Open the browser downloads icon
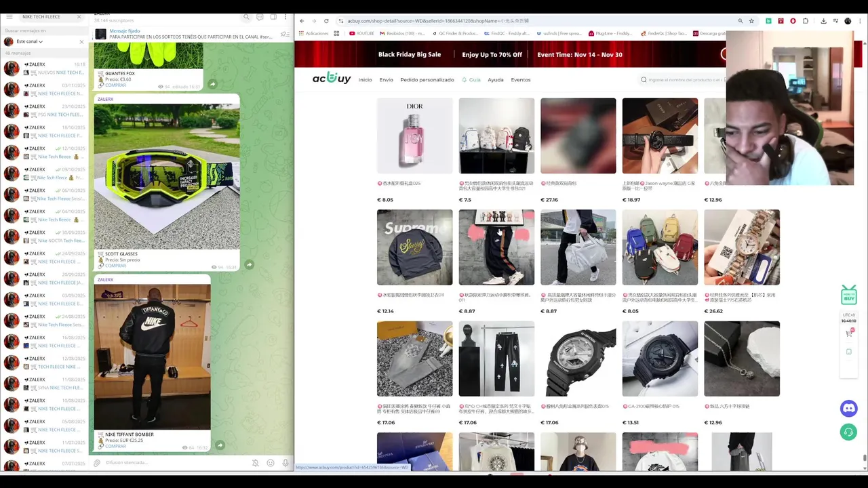This screenshot has width=868, height=488. coord(824,21)
